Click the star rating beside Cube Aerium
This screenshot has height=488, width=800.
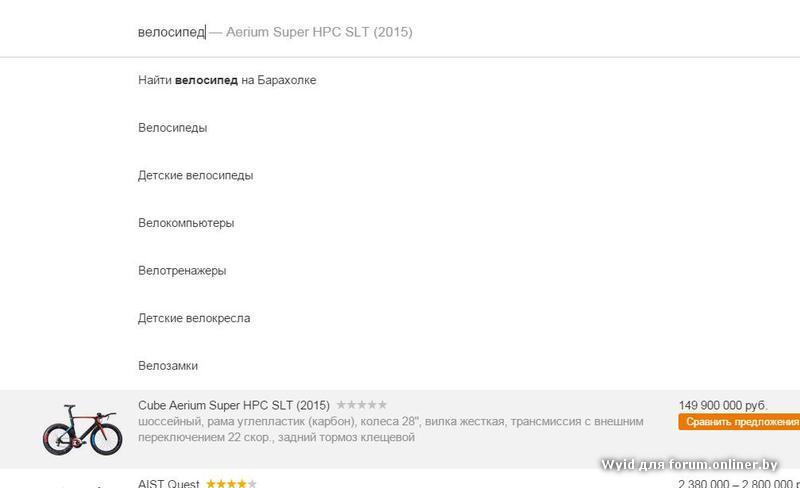point(362,405)
